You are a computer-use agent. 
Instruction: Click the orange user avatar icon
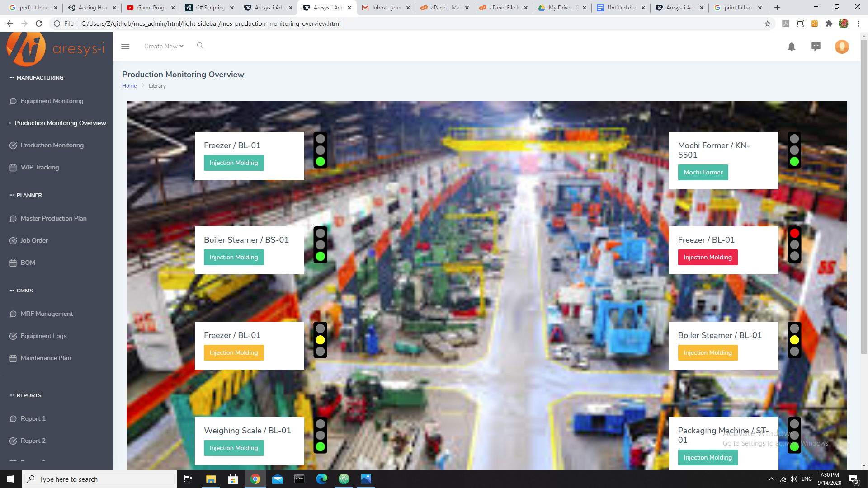tap(841, 47)
